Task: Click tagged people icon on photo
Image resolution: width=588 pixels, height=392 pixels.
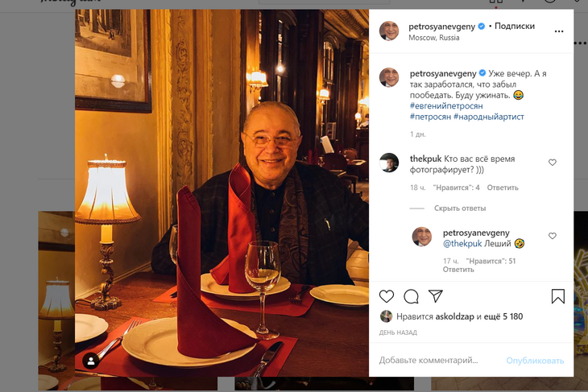Action: click(91, 360)
